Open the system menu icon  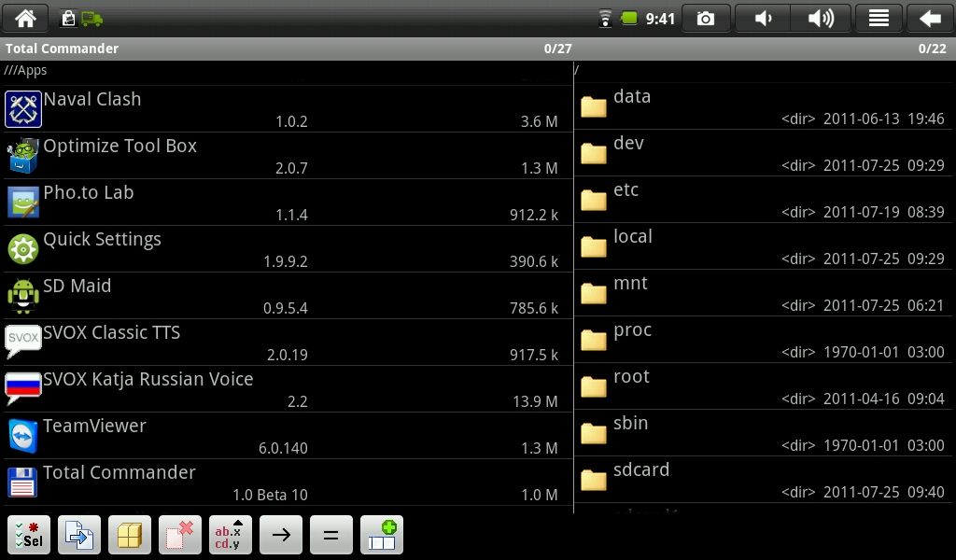(x=879, y=19)
